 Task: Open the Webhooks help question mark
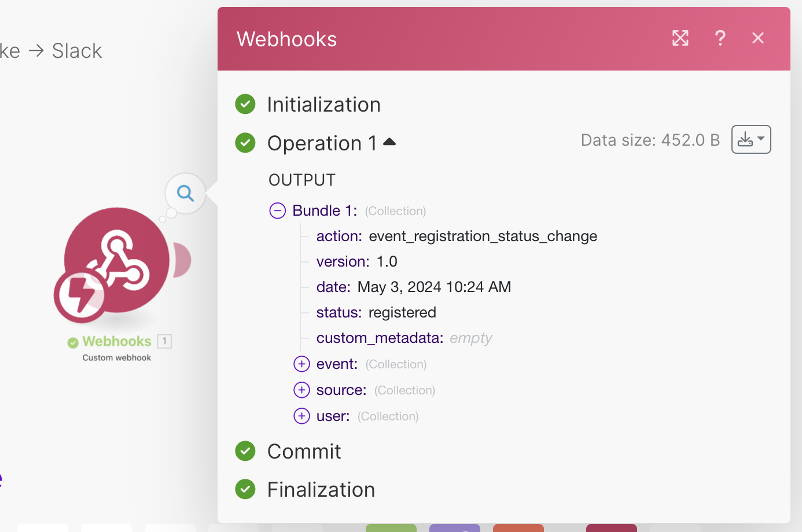tap(720, 38)
